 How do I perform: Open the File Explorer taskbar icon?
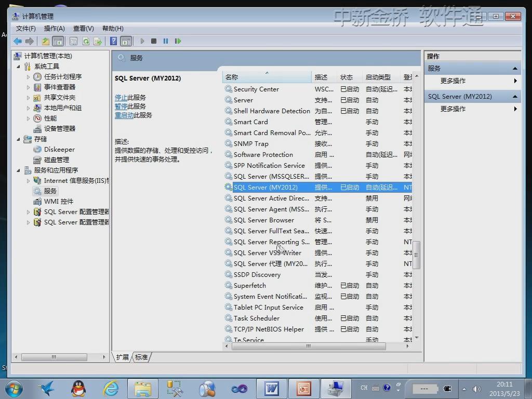point(143,389)
